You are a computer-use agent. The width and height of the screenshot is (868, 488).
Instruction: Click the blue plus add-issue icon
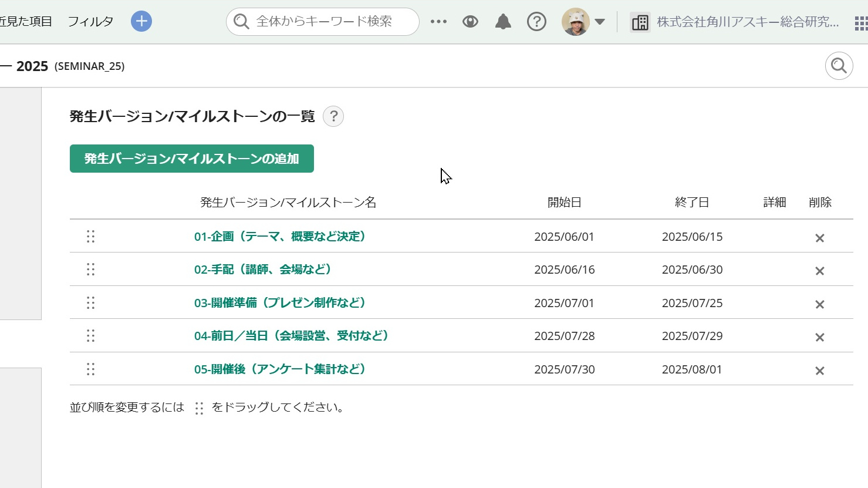coord(141,21)
